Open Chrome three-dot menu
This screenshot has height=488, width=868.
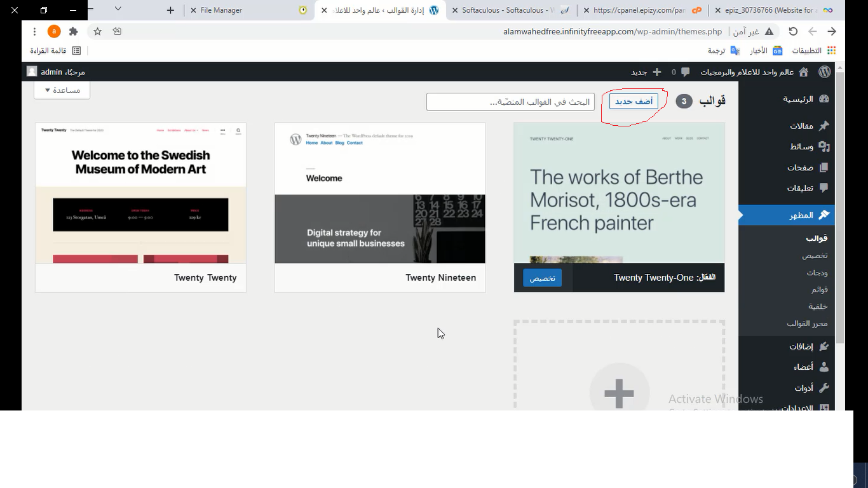34,31
